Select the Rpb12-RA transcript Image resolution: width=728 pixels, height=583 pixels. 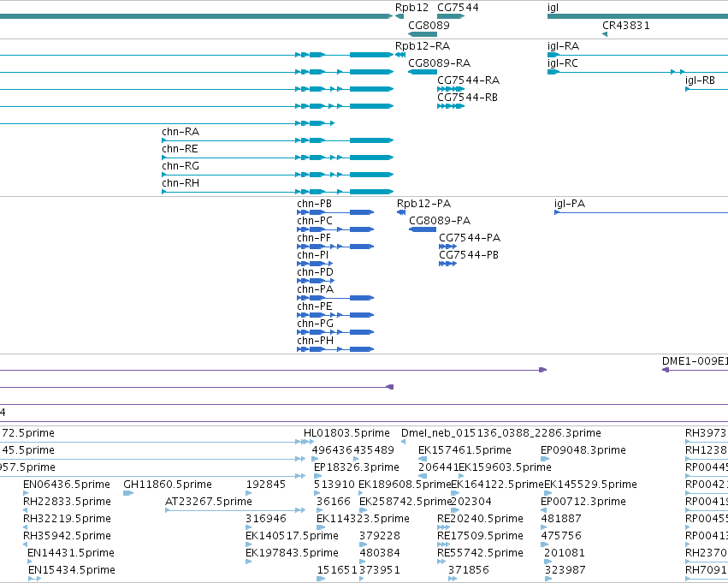click(400, 55)
